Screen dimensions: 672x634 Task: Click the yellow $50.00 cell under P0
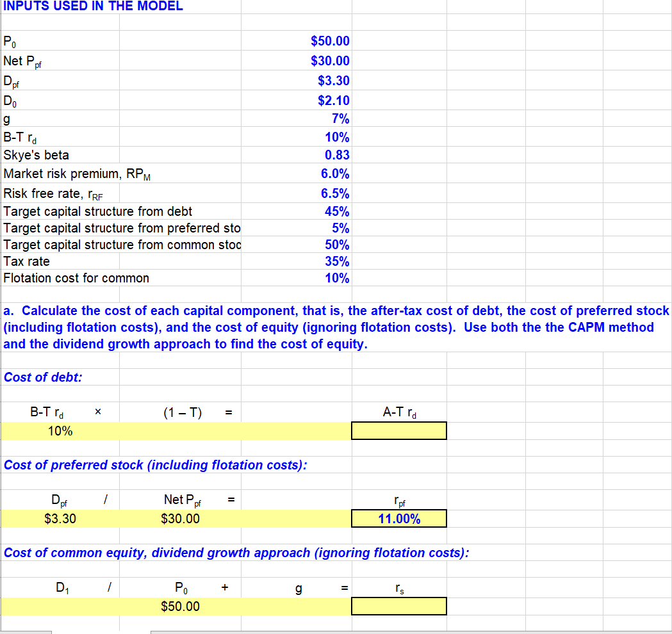coord(179,606)
